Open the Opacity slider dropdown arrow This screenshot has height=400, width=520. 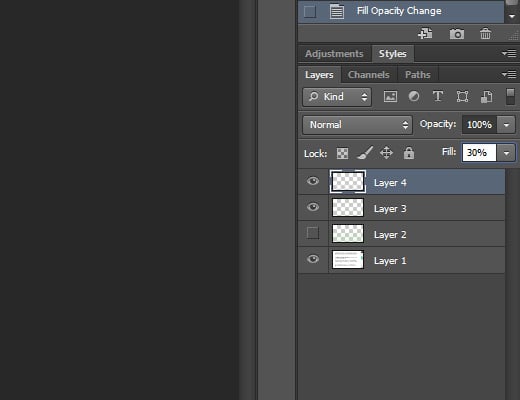(x=506, y=125)
